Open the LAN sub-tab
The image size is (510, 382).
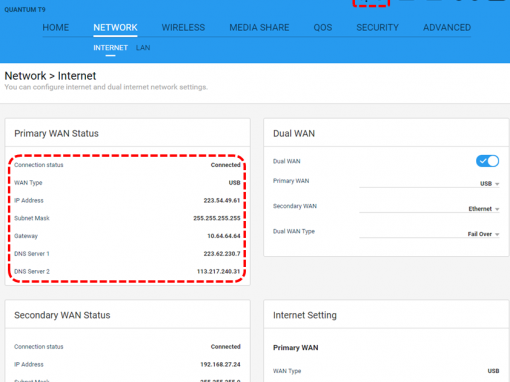coord(143,48)
